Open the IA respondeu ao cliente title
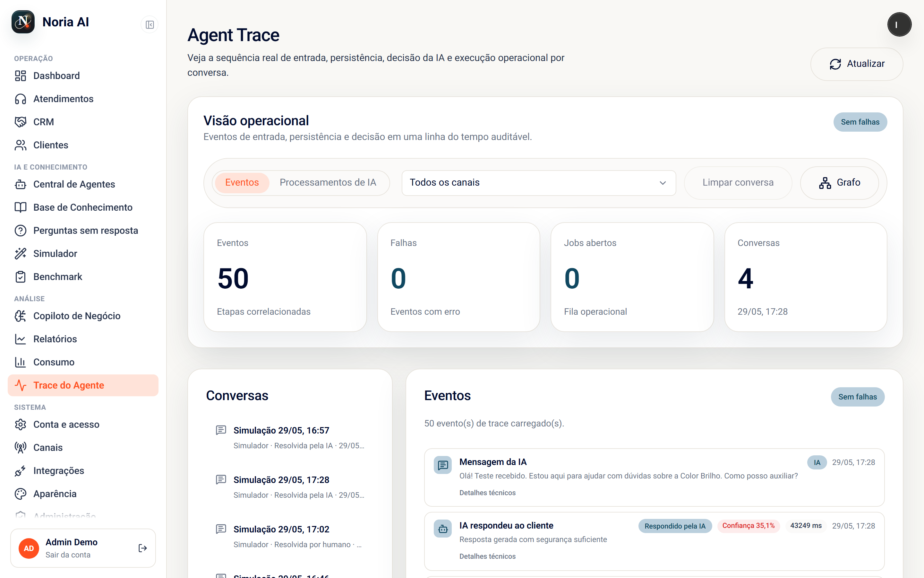 506,526
